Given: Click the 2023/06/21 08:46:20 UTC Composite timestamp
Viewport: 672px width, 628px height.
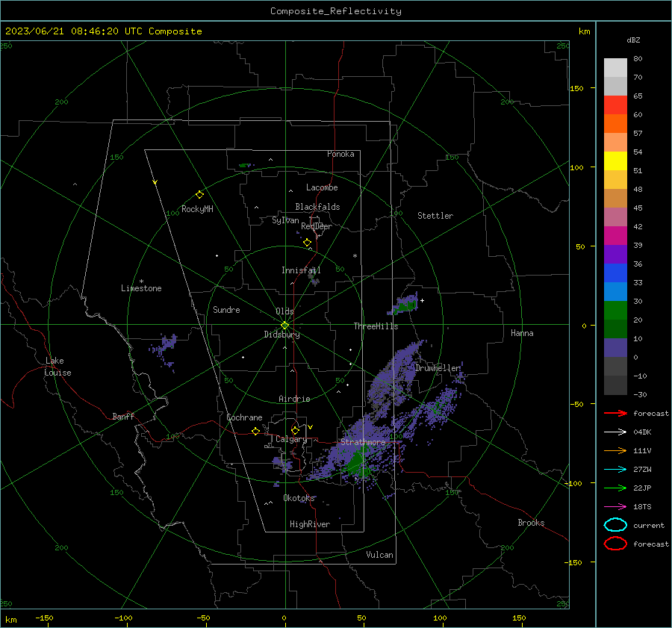Looking at the screenshot, I should (x=103, y=31).
